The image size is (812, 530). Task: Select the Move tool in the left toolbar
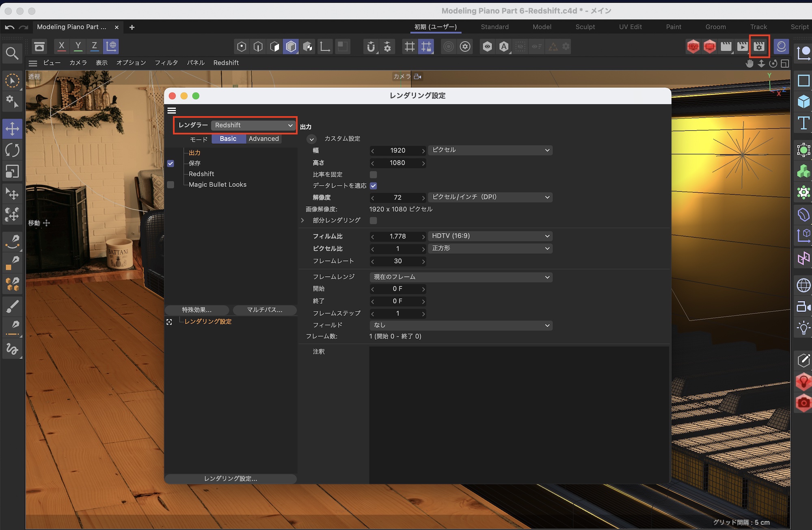pyautogui.click(x=13, y=129)
